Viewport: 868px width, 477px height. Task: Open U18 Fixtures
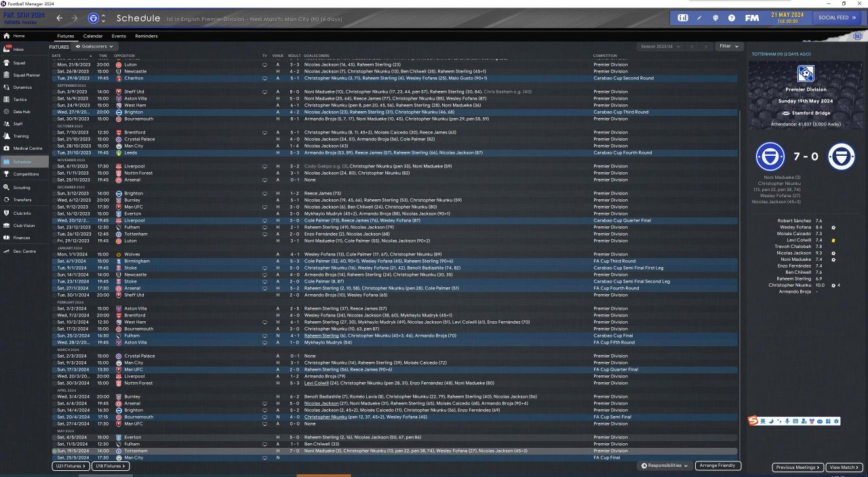[111, 466]
